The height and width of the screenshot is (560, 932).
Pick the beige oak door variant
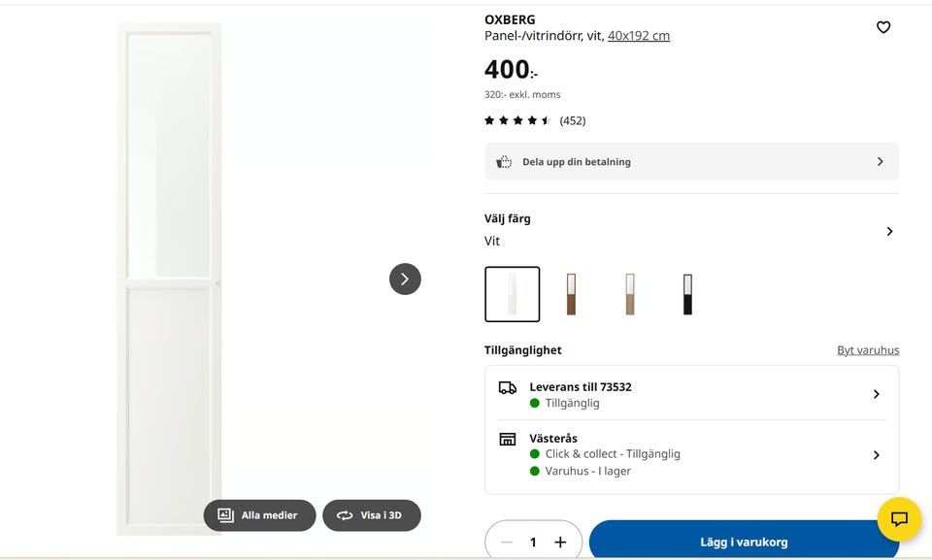coord(629,294)
